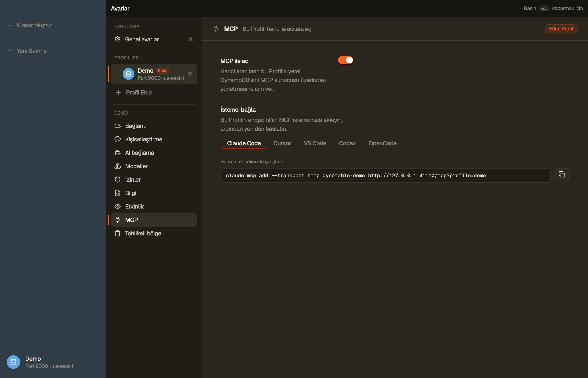Switch to the Cursor tab
The width and height of the screenshot is (588, 378).
pyautogui.click(x=282, y=143)
